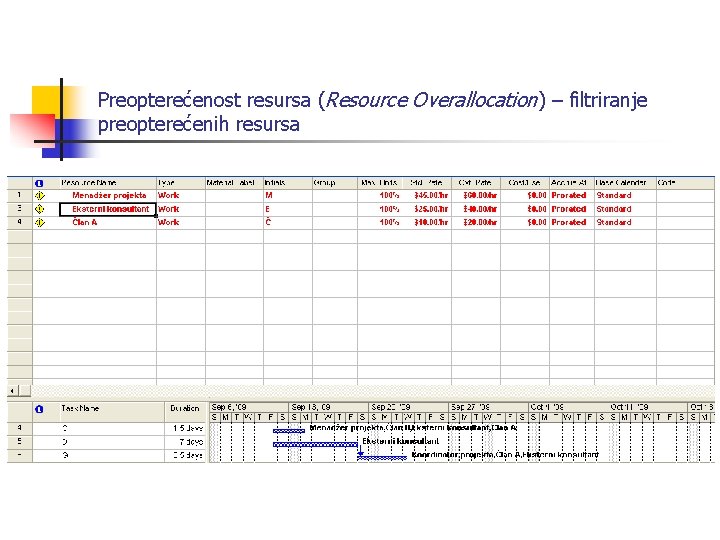This screenshot has width=720, height=540.
Task: Select the Max. Units column header
Action: (381, 183)
